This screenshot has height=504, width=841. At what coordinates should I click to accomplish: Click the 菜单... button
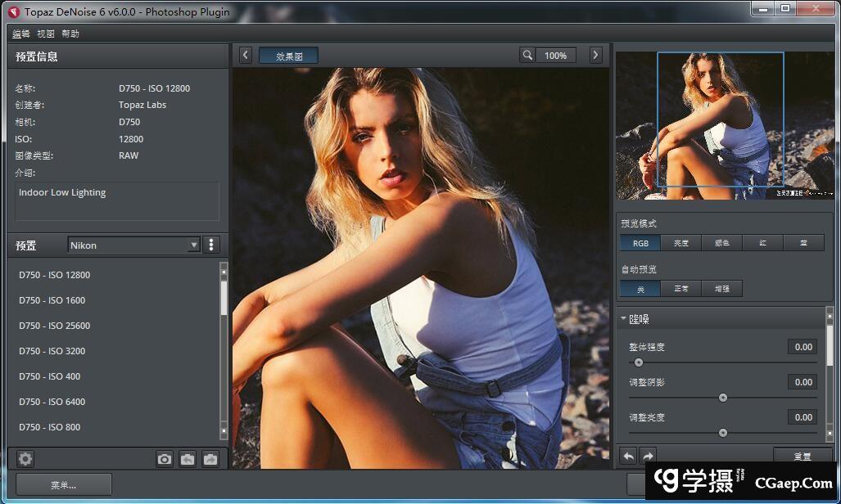(x=63, y=484)
